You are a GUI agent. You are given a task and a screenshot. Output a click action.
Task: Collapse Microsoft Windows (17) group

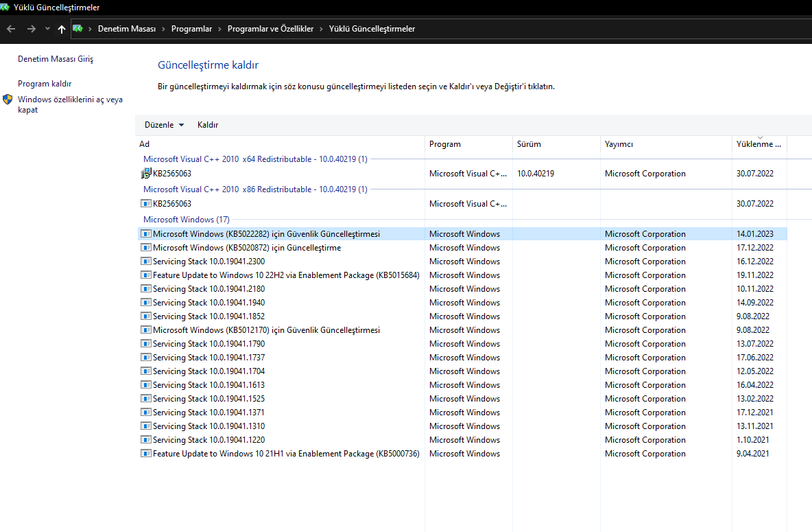tap(187, 220)
